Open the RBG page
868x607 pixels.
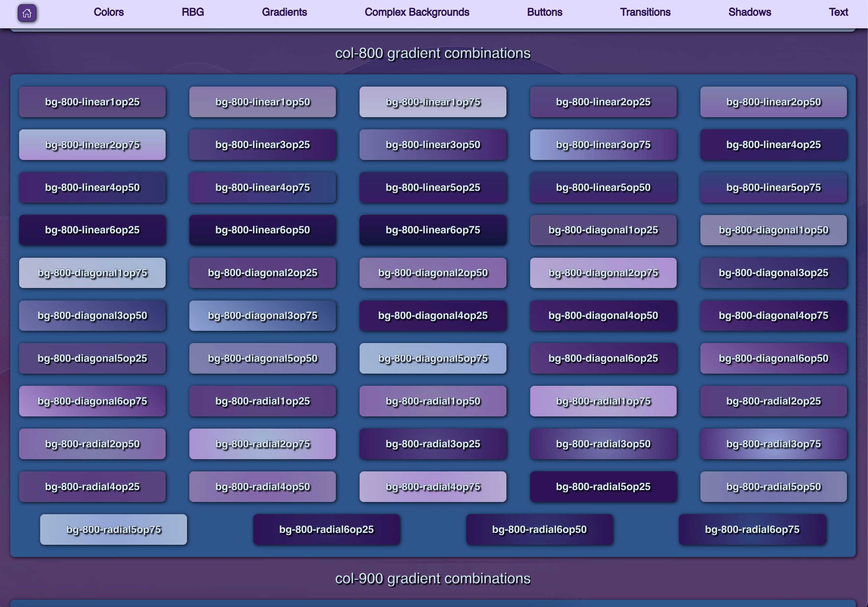[x=193, y=12]
